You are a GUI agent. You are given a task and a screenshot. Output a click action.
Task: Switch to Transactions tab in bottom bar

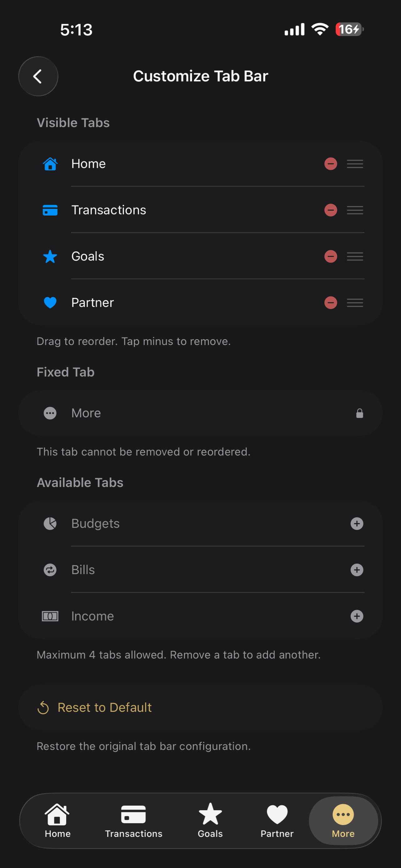[134, 821]
